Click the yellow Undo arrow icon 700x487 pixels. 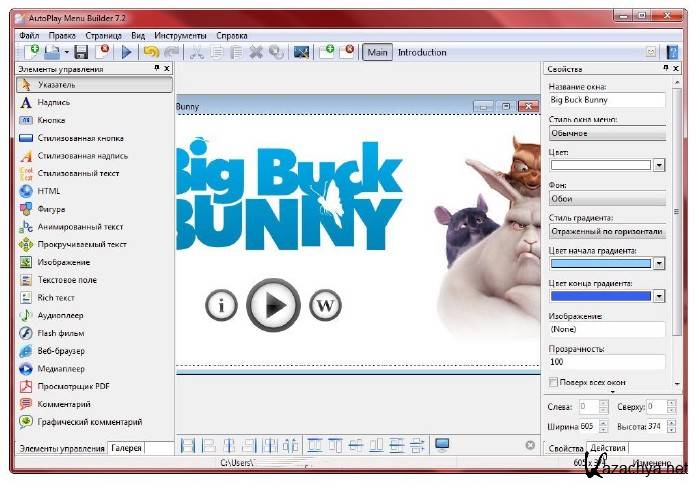point(151,52)
